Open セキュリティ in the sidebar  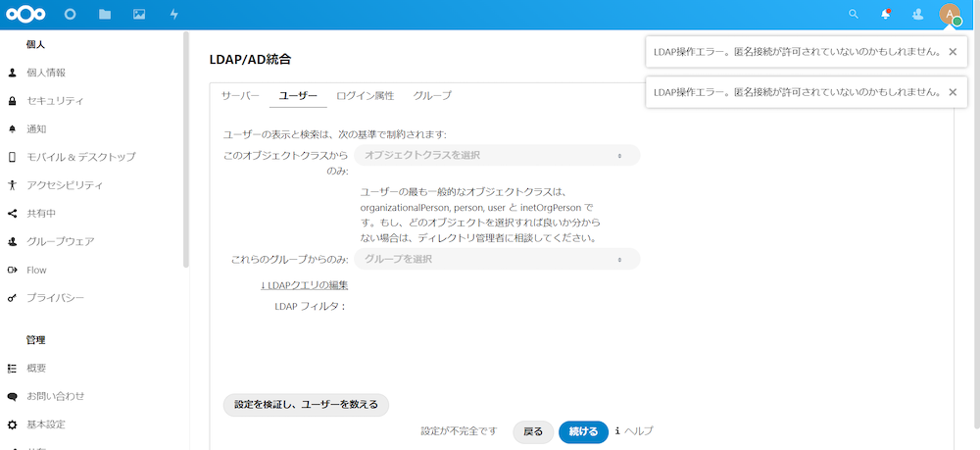(55, 101)
